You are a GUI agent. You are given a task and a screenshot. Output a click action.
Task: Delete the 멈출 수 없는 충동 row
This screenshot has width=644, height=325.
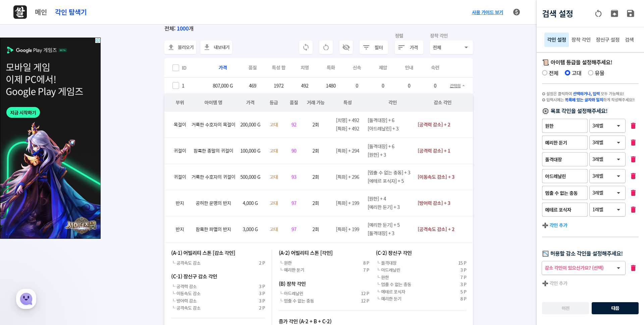tap(633, 193)
